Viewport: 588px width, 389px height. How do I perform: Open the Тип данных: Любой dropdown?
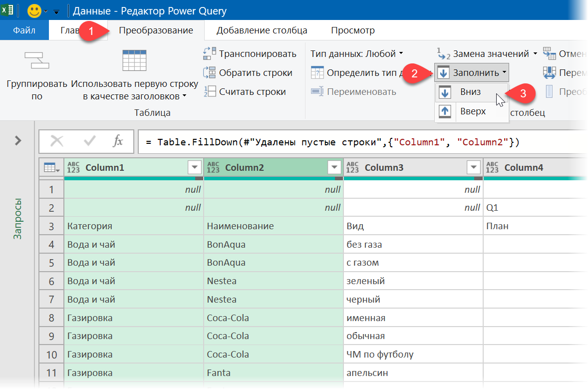(356, 53)
